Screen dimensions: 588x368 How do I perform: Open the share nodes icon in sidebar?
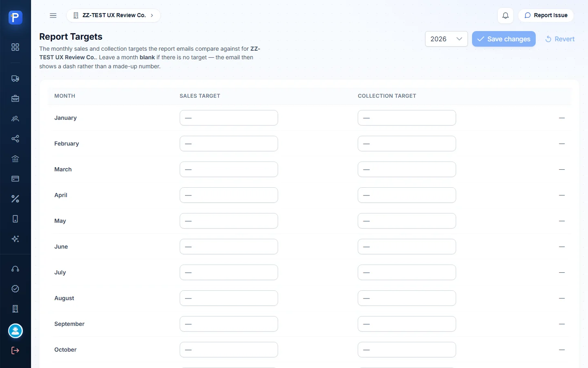[x=15, y=139]
